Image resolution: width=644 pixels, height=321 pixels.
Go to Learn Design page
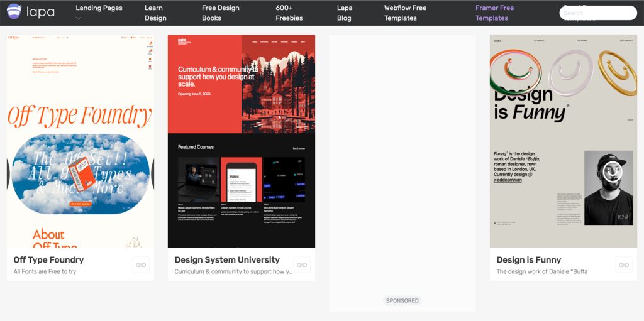click(x=156, y=13)
